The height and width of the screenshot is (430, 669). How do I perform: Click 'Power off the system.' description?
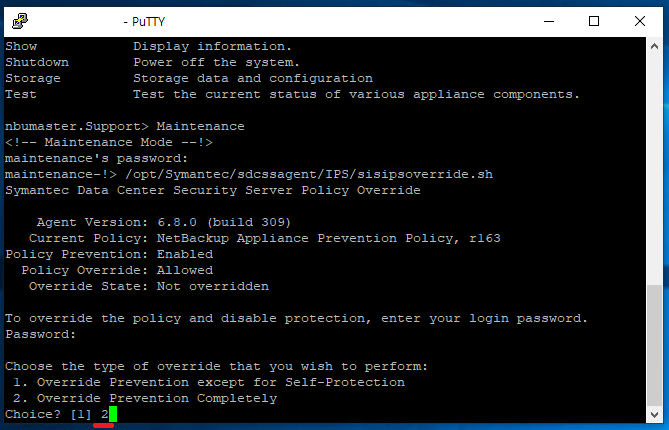point(217,62)
